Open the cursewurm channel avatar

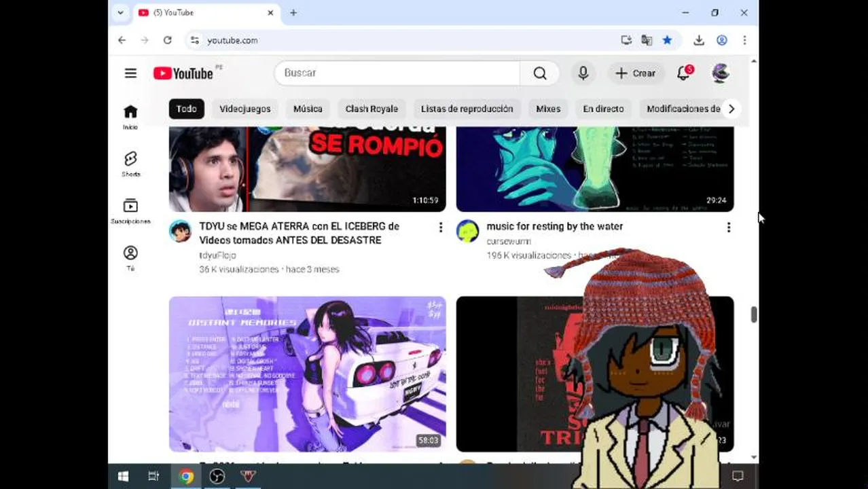point(467,231)
